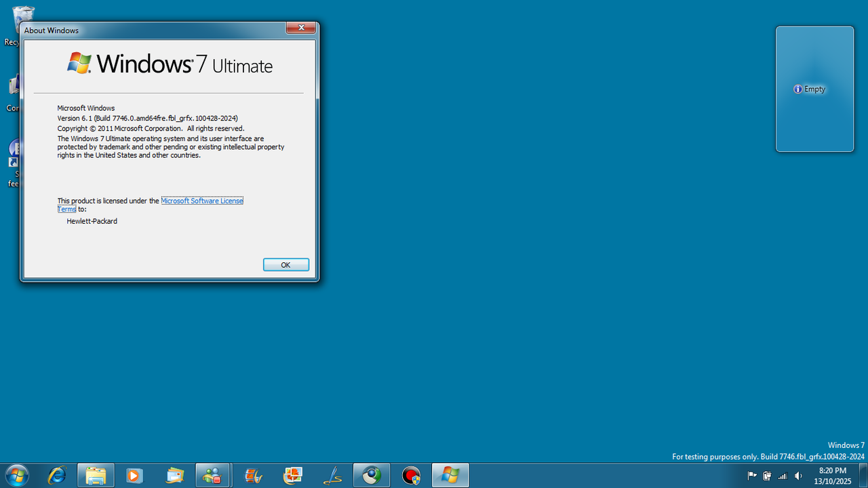This screenshot has width=868, height=488.
Task: Open the Action Center flag tray icon
Action: coord(751,476)
